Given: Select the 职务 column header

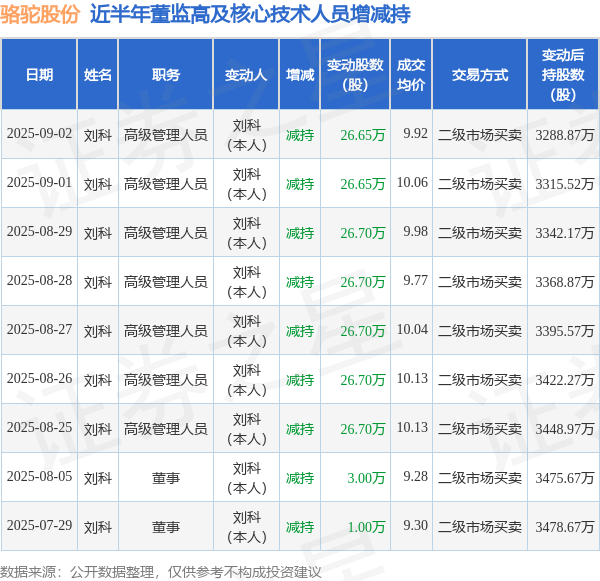Looking at the screenshot, I should 166,75.
